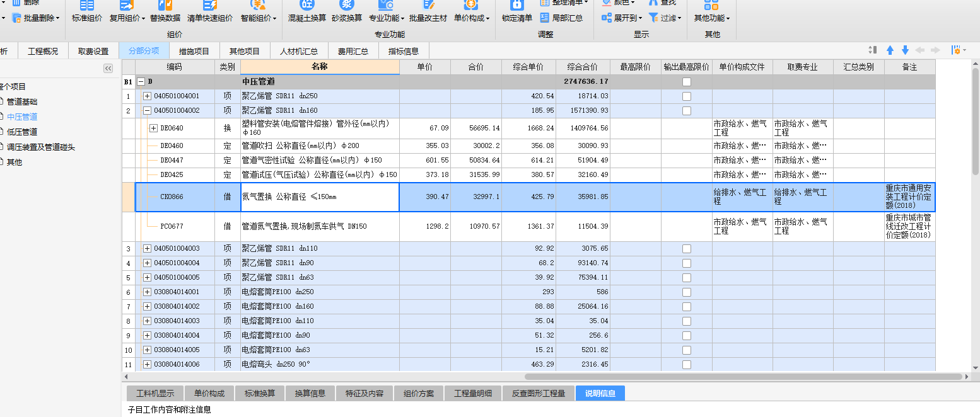980x417 pixels.
Task: Toggle 输出最高限价 checkbox for 中压管道 row
Action: tap(686, 82)
